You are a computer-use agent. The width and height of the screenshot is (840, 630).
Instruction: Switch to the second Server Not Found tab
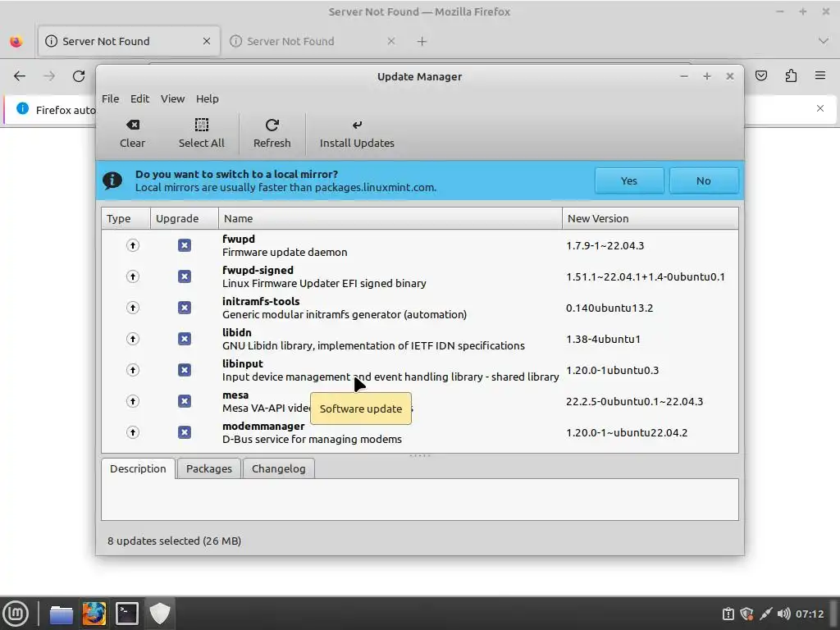tap(313, 41)
